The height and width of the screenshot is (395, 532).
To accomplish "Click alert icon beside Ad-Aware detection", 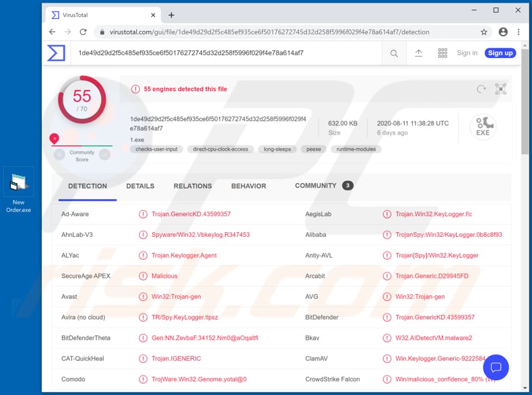I will tap(143, 214).
